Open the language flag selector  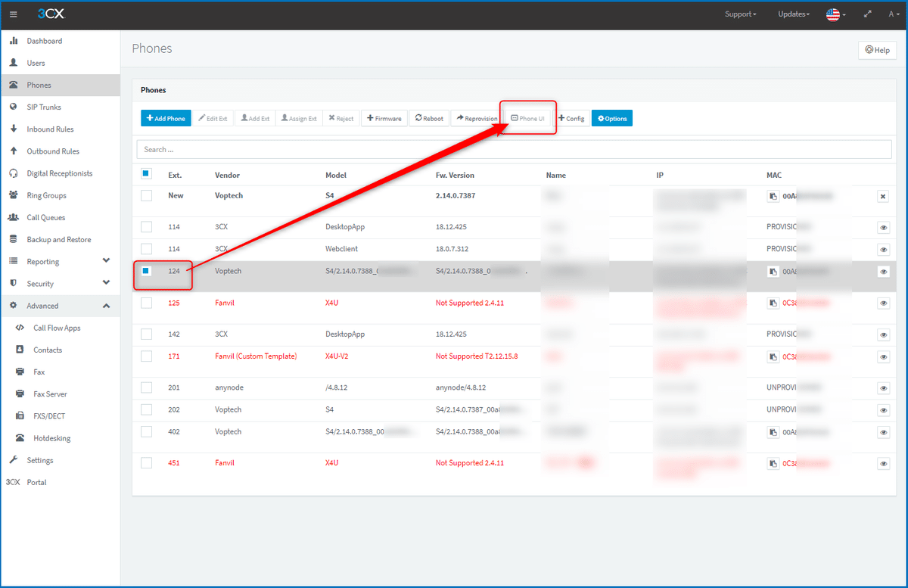835,14
